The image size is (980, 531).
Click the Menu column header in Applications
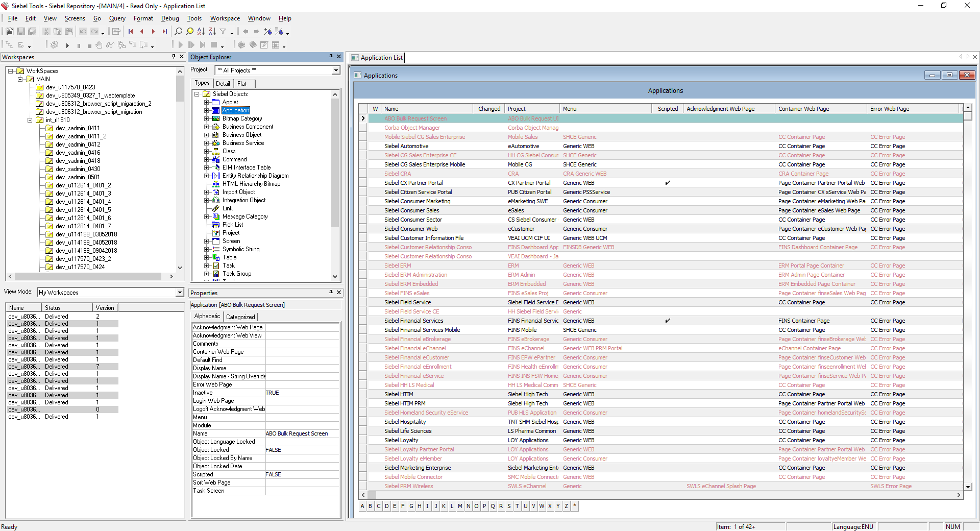pos(606,109)
